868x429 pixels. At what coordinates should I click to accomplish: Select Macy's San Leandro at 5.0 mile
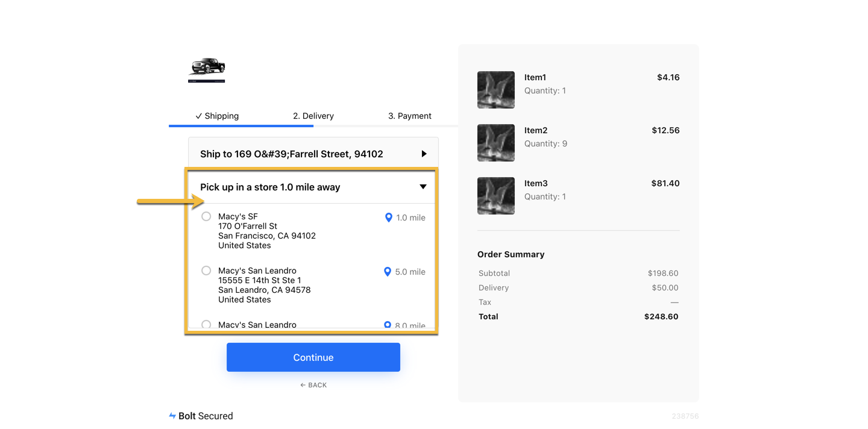[206, 271]
